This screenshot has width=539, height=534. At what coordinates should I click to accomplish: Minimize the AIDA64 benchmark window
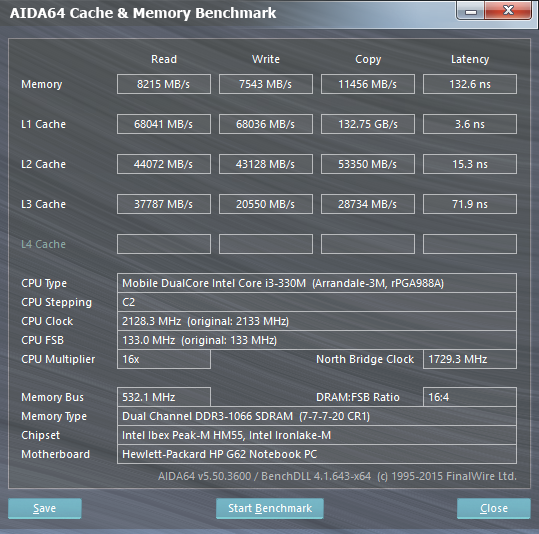pyautogui.click(x=471, y=11)
